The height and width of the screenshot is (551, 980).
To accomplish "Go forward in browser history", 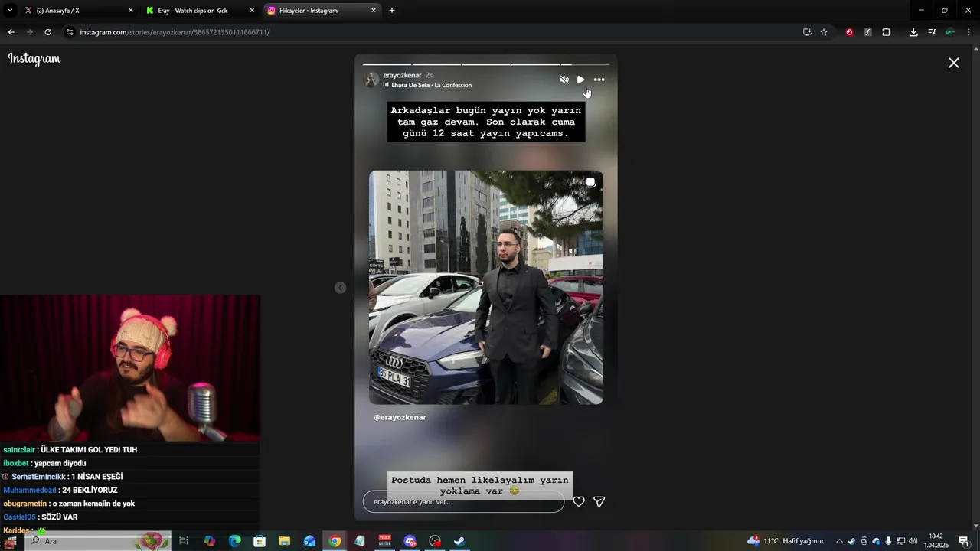I will point(29,32).
